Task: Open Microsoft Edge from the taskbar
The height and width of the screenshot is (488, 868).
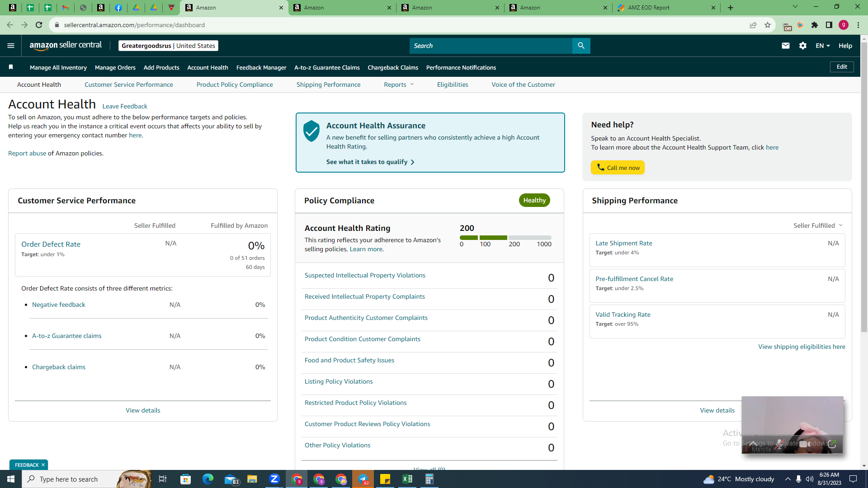Action: point(208,479)
